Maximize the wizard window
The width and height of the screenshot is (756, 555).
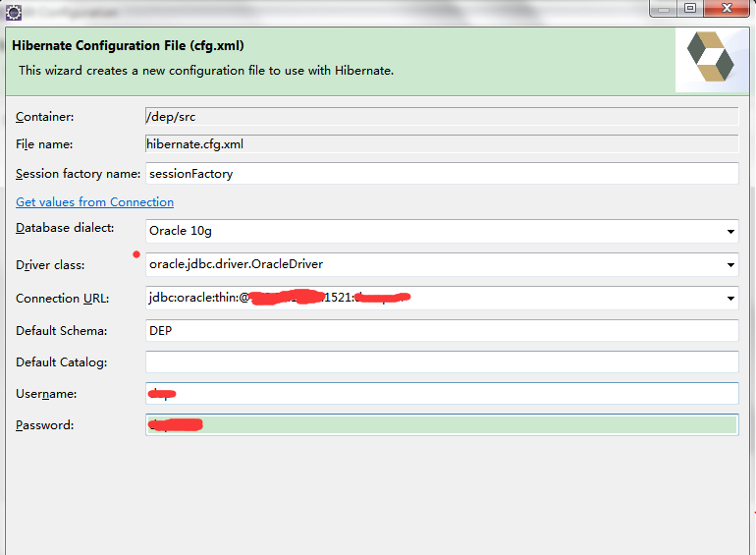tap(690, 9)
